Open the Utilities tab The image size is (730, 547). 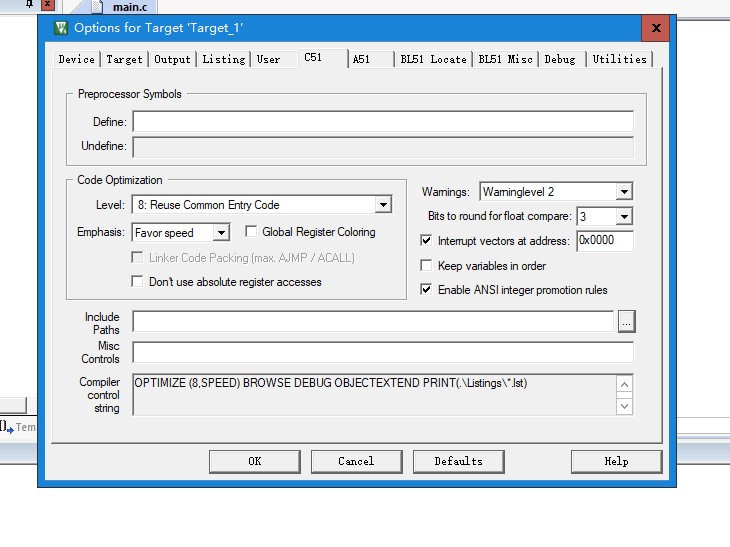pos(620,59)
